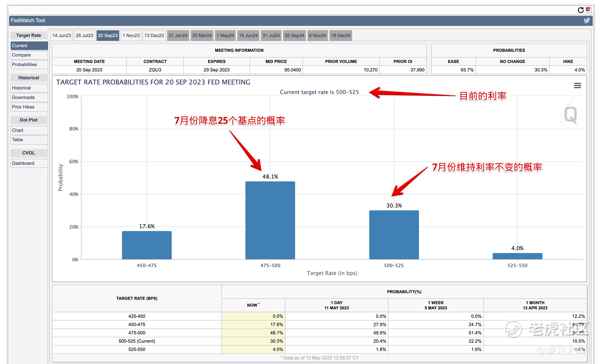Viewport: 601px width, 364px height.
Task: Open the 18 Dec24 meeting tab
Action: tap(340, 36)
